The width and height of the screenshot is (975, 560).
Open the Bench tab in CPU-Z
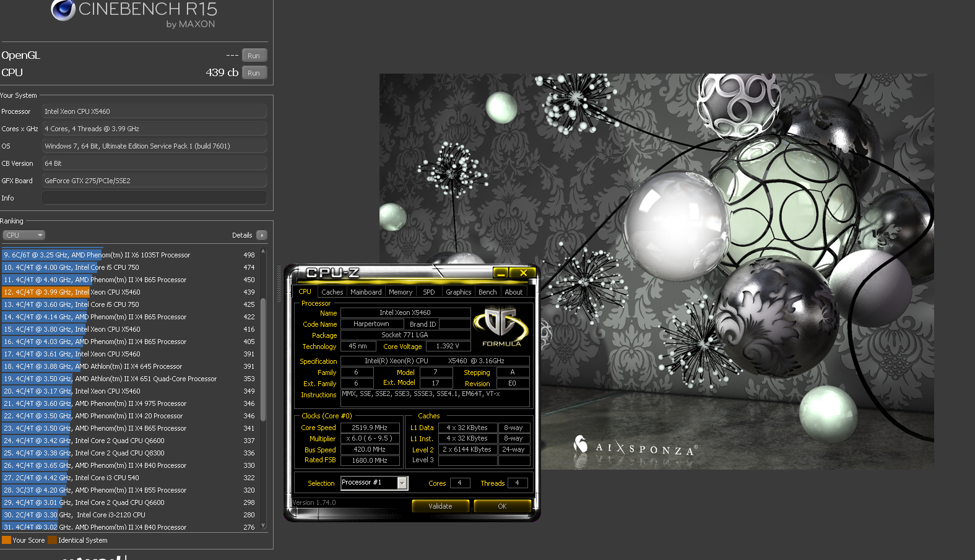488,292
